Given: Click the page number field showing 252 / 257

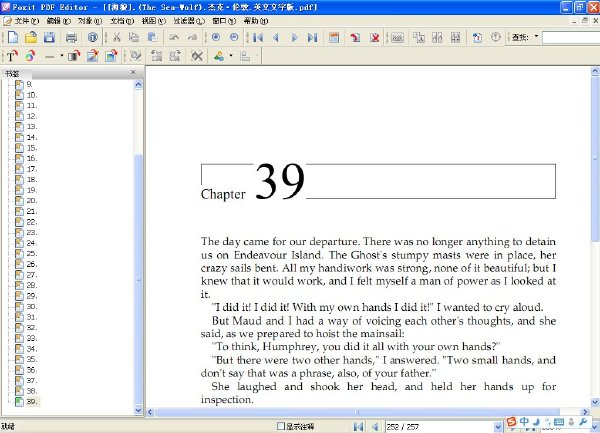Looking at the screenshot, I should (439, 426).
